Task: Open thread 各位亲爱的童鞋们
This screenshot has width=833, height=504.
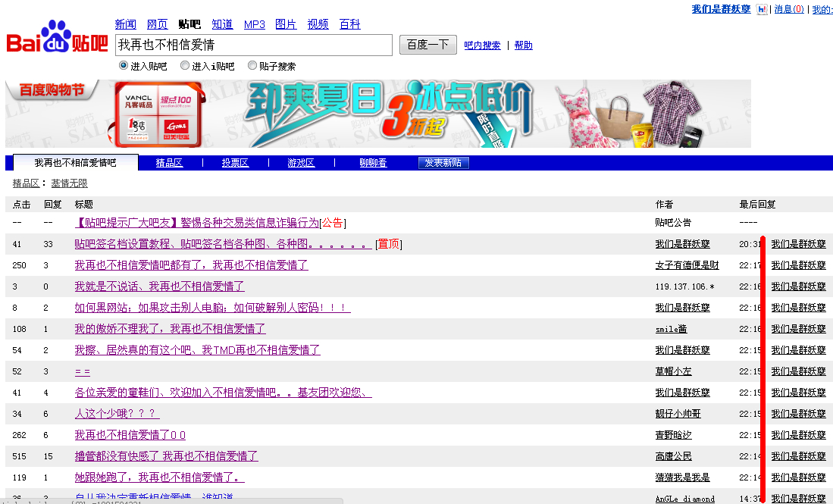Action: 223,393
